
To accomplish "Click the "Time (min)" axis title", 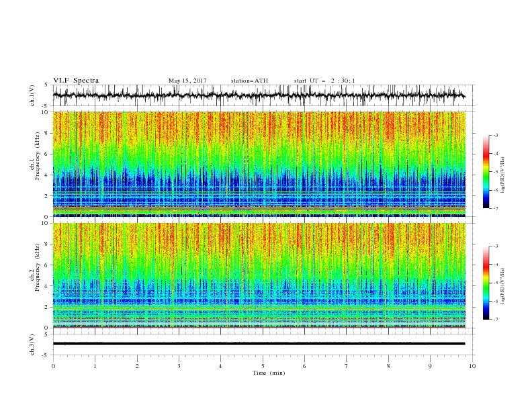I will [x=269, y=373].
